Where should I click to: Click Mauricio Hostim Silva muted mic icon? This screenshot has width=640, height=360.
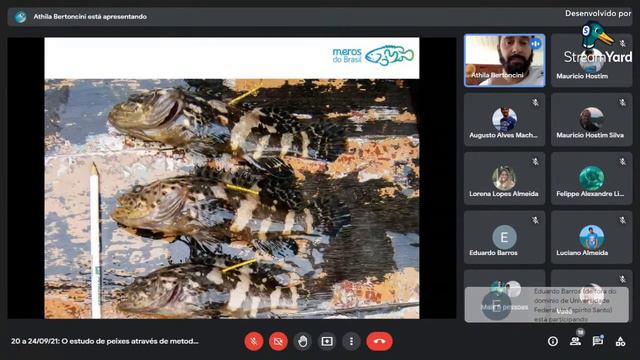(x=622, y=103)
